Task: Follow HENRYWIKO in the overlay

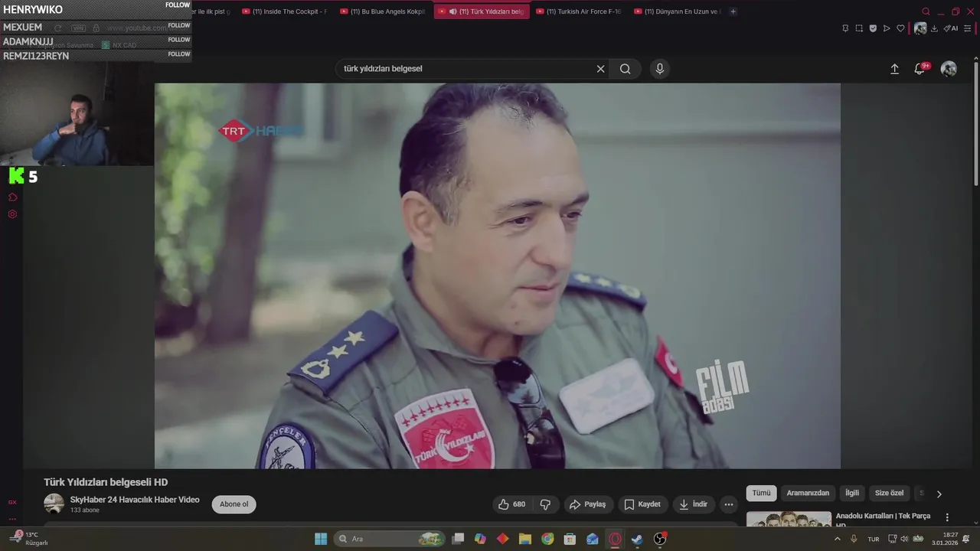Action: click(x=178, y=5)
